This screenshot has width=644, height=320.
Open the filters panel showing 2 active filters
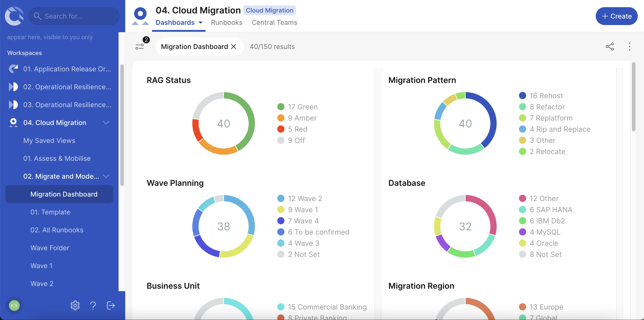click(x=140, y=47)
